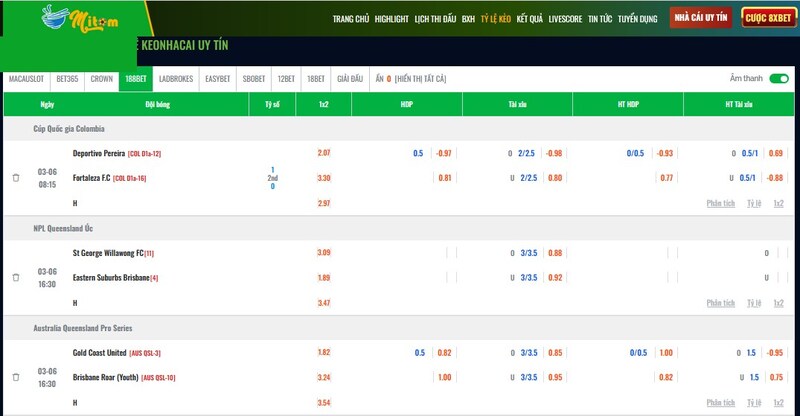Click Fortaleza F.C team name
Image resolution: width=800 pixels, height=416 pixels.
(91, 178)
